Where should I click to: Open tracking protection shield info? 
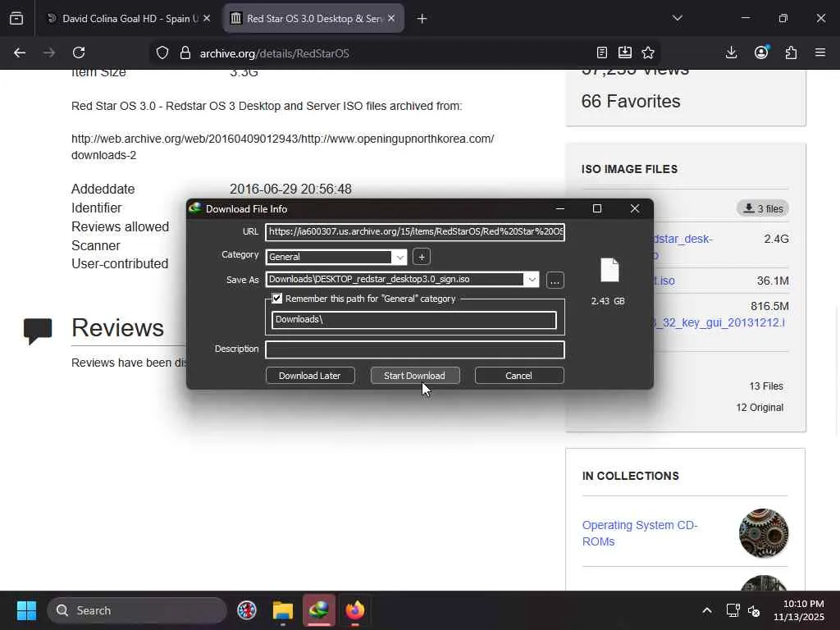point(162,52)
